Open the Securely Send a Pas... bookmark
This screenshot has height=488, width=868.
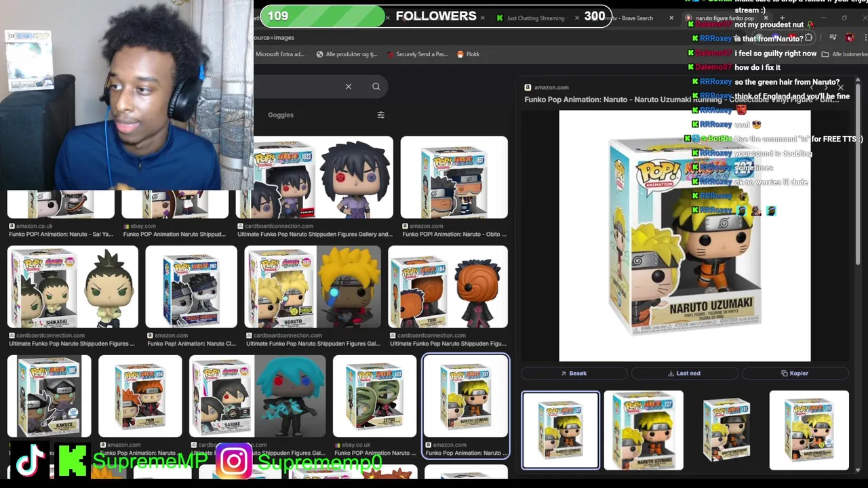tap(416, 54)
